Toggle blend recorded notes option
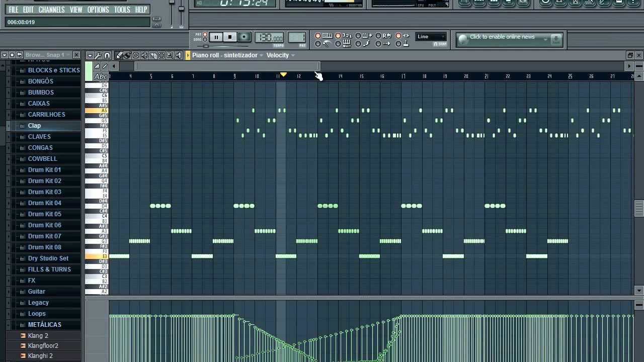Viewport: 644px width, 362px height. click(358, 36)
